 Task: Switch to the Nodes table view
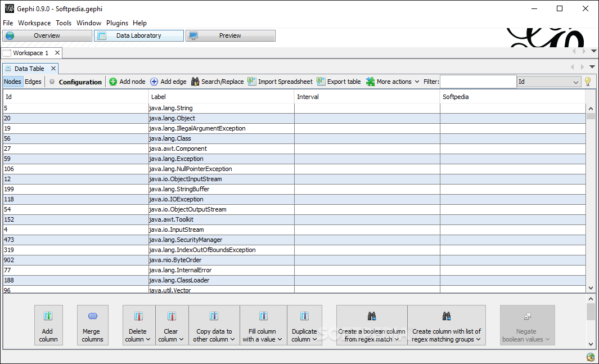pyautogui.click(x=12, y=82)
